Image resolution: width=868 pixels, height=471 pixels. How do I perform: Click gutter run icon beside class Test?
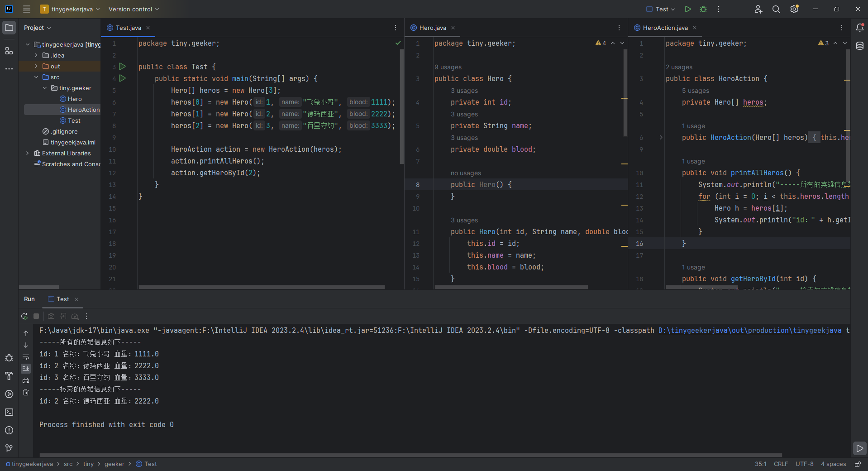[x=122, y=67]
